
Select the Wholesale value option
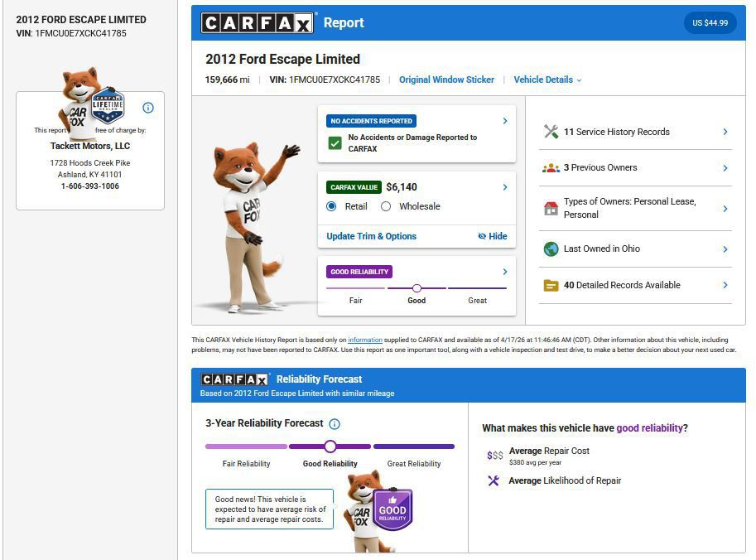(x=386, y=206)
